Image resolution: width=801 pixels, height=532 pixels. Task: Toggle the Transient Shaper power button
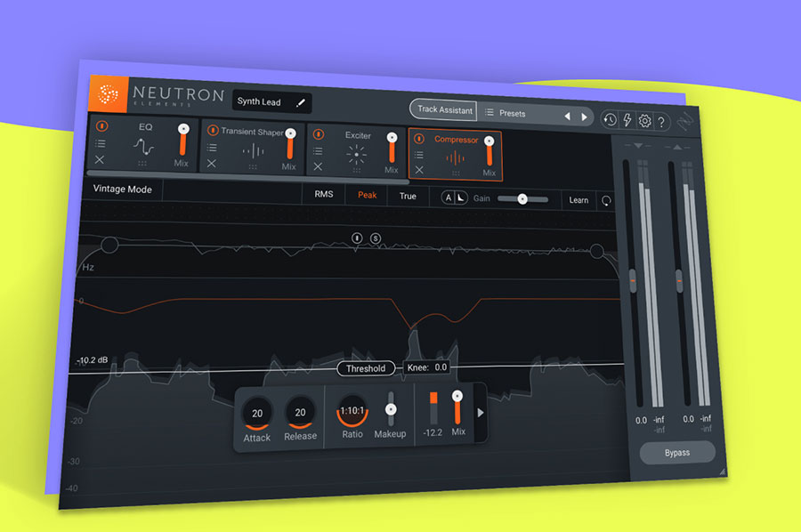tap(213, 130)
